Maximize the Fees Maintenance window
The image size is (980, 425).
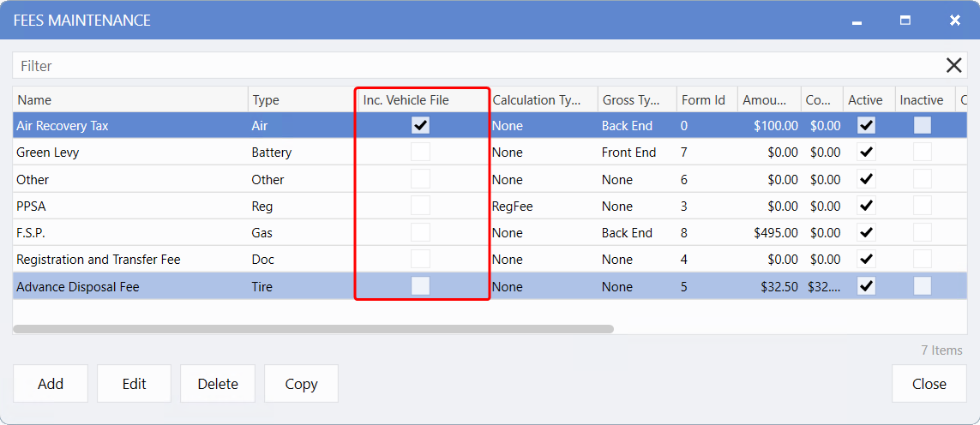pyautogui.click(x=905, y=21)
